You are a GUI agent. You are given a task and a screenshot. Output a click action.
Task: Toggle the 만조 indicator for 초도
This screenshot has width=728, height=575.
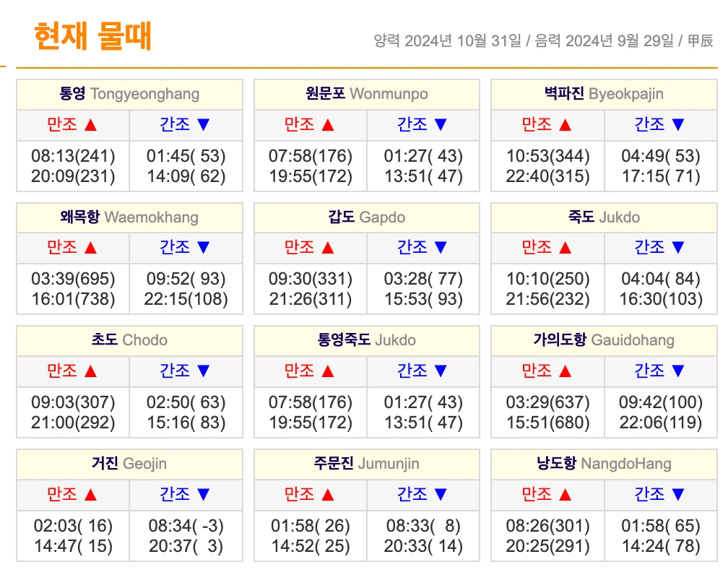(72, 371)
